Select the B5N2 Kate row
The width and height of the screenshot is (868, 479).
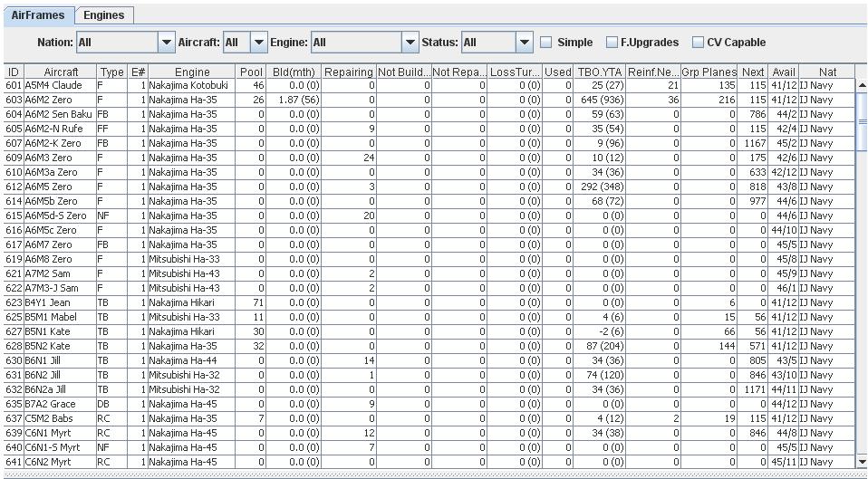click(x=429, y=346)
